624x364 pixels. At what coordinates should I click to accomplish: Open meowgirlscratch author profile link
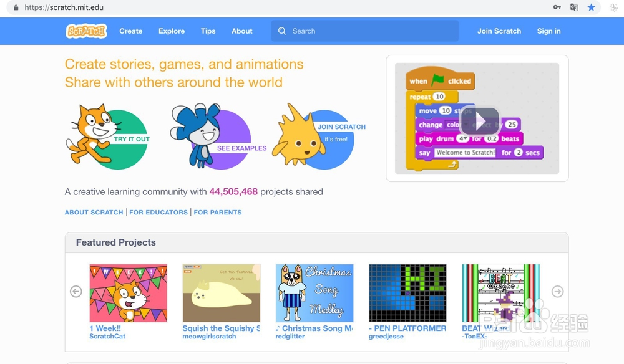click(209, 336)
